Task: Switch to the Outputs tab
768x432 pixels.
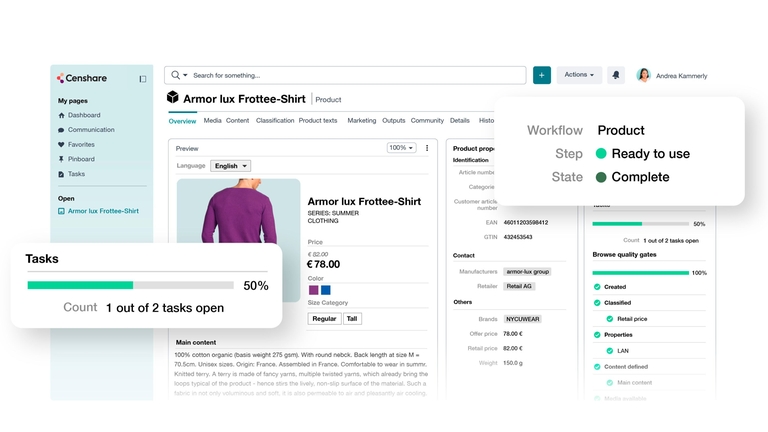Action: [394, 120]
